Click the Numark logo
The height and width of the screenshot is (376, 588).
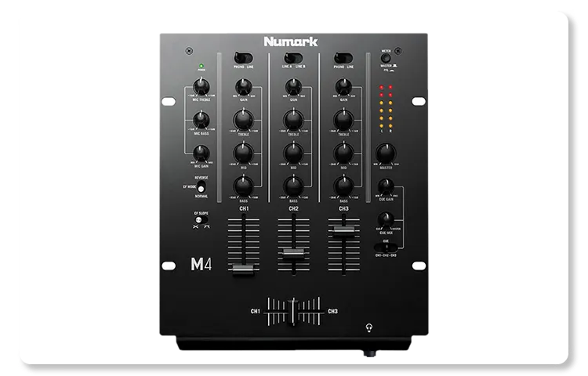(x=291, y=42)
